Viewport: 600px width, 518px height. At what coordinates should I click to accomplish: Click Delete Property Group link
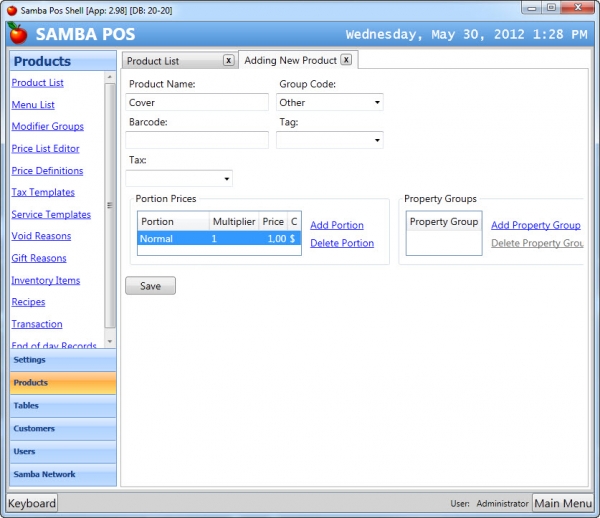pyautogui.click(x=537, y=243)
